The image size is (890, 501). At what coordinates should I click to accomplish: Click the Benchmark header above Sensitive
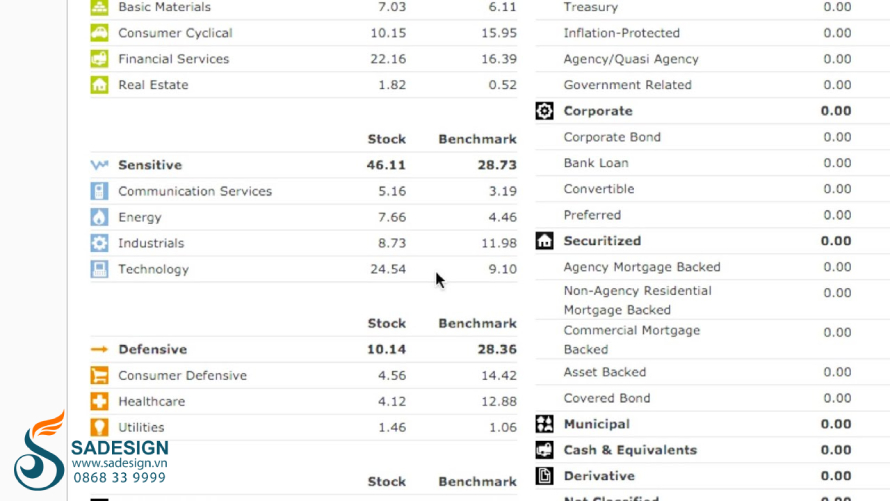point(477,140)
